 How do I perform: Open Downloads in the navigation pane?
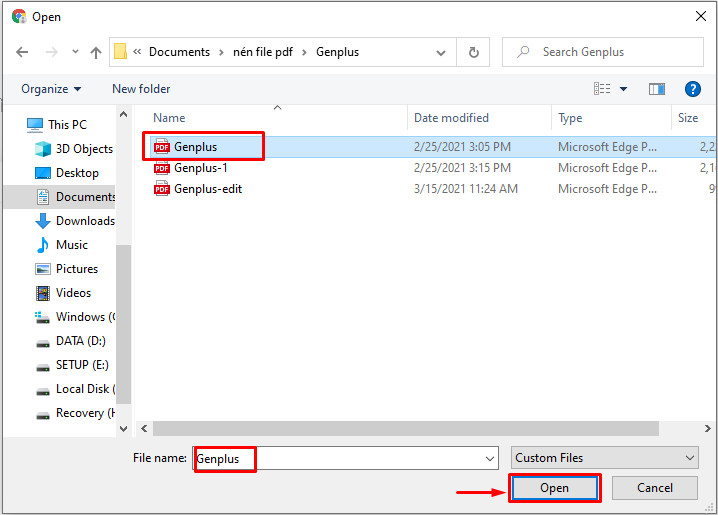pyautogui.click(x=84, y=221)
